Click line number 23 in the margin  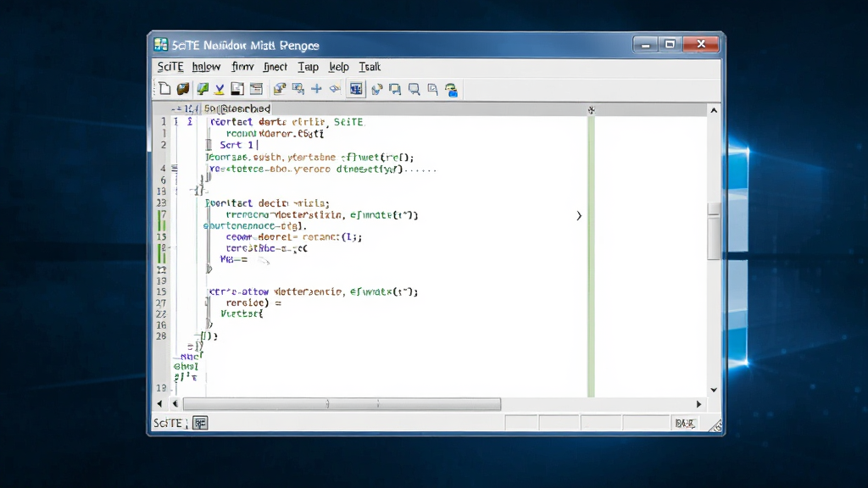pyautogui.click(x=161, y=203)
